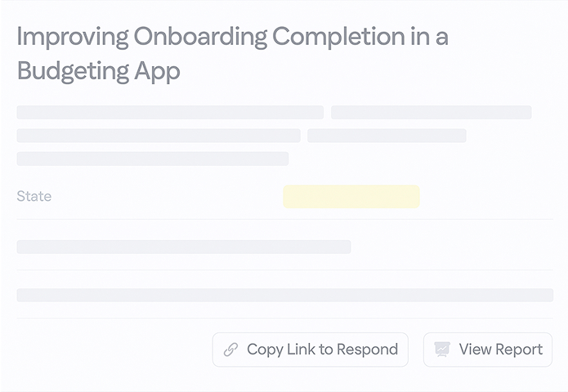Click the third-line description placeholder bar
The image size is (568, 392).
pyautogui.click(x=153, y=158)
